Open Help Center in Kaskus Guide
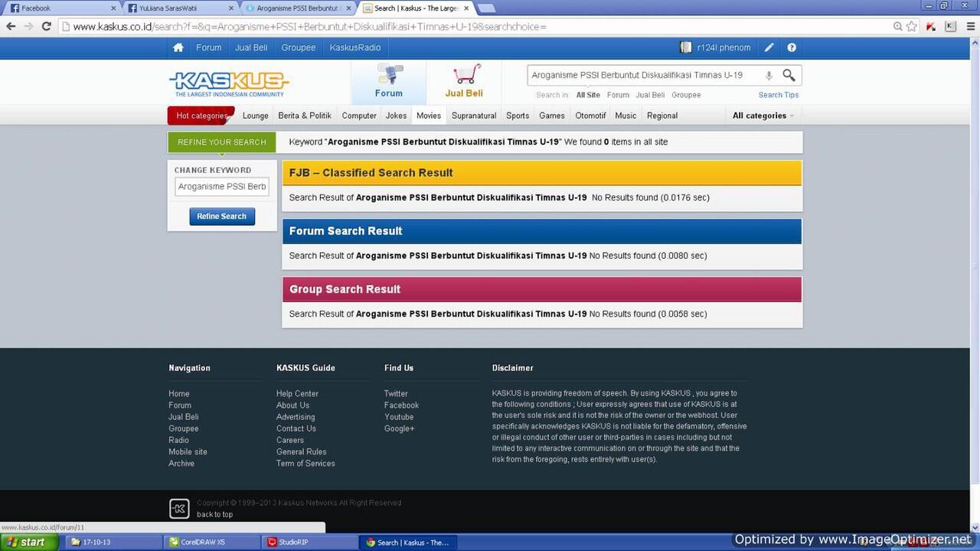Screen dimensions: 980x551 tap(297, 393)
